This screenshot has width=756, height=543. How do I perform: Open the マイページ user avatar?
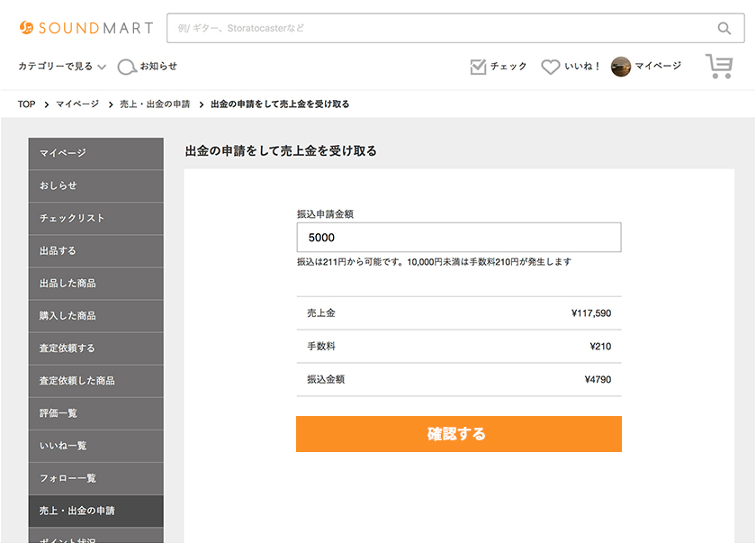click(x=620, y=67)
